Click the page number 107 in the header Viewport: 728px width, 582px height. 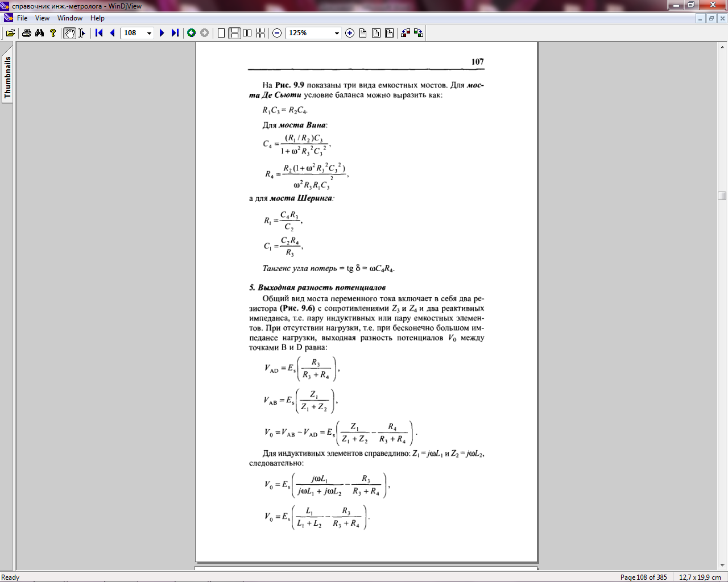point(477,62)
